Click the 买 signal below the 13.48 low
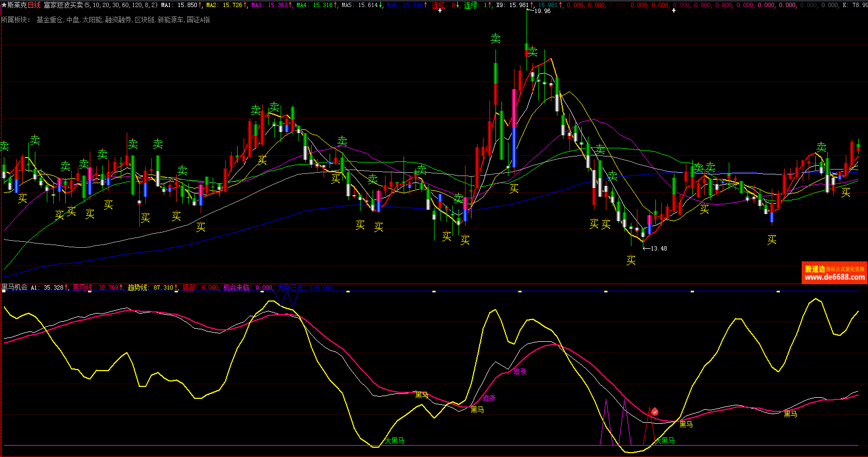The image size is (868, 457). [x=631, y=260]
